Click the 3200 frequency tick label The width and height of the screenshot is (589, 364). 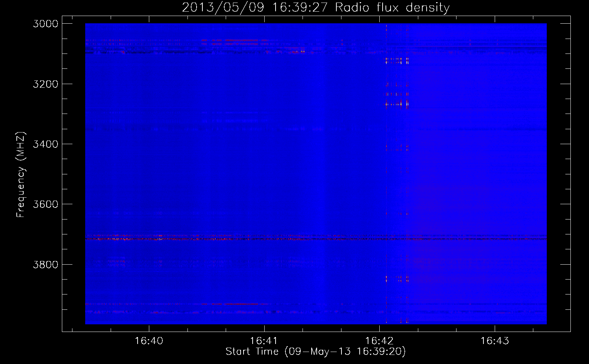click(46, 84)
